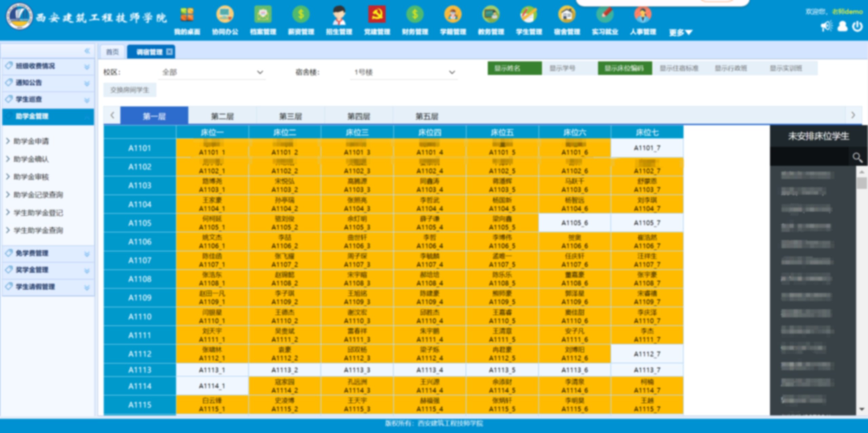Collapse the left sidebar with double-arrow icon
The height and width of the screenshot is (433, 868).
(x=87, y=51)
